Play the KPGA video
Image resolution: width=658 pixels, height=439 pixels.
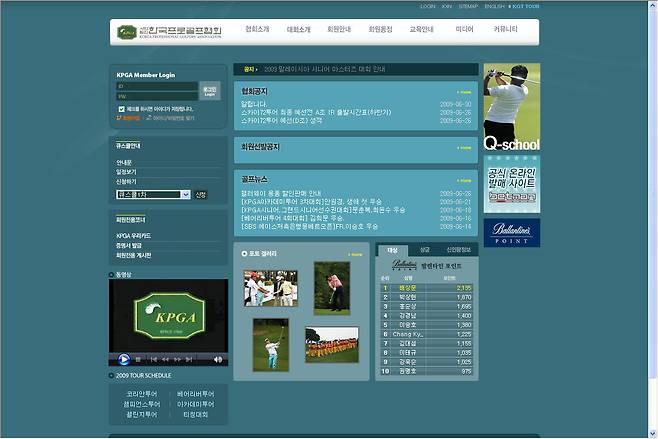coord(125,359)
